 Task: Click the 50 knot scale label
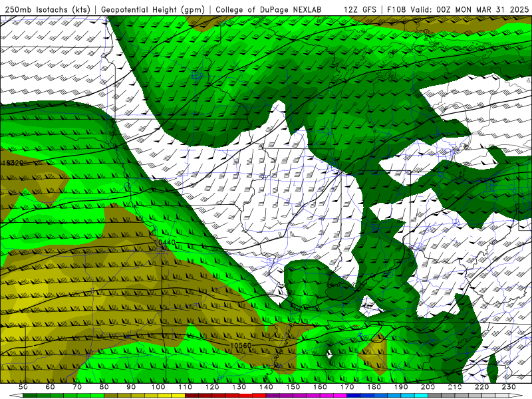click(23, 387)
